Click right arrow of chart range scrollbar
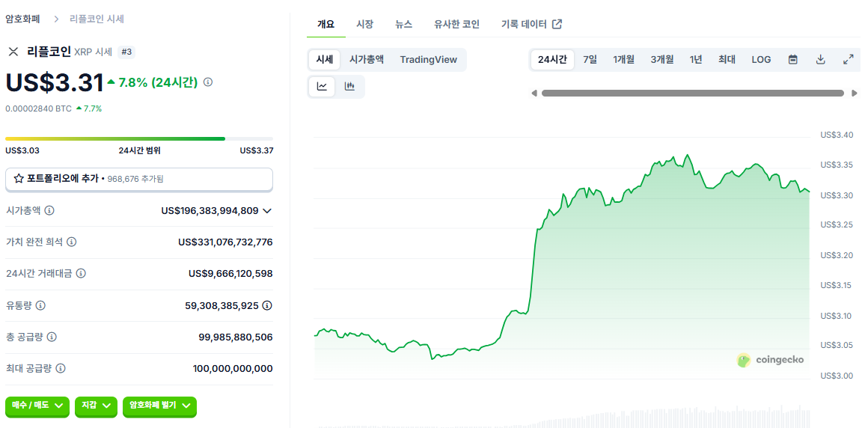The width and height of the screenshot is (868, 428). tap(855, 93)
